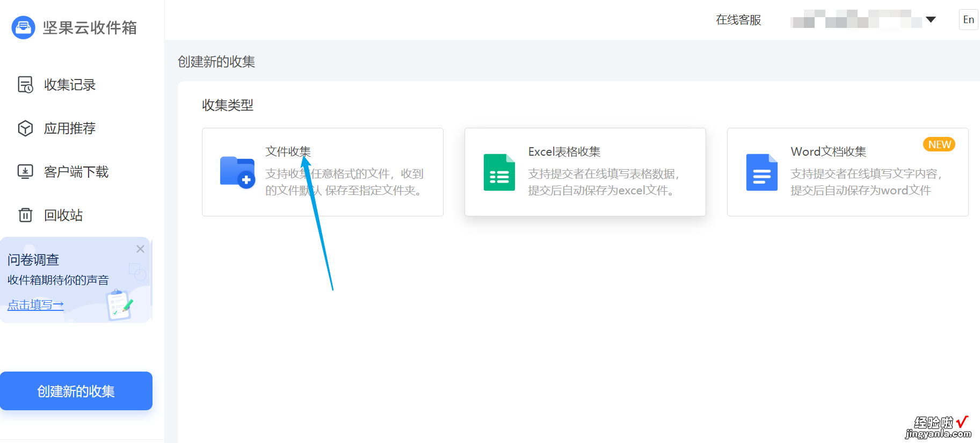Click the clipboard survey illustration

pos(120,304)
